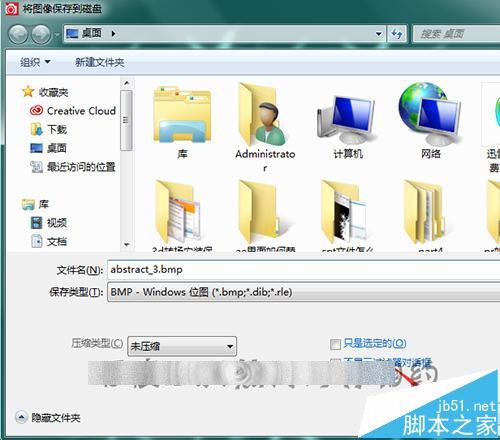Select the 计算机 computer icon

tap(347, 119)
